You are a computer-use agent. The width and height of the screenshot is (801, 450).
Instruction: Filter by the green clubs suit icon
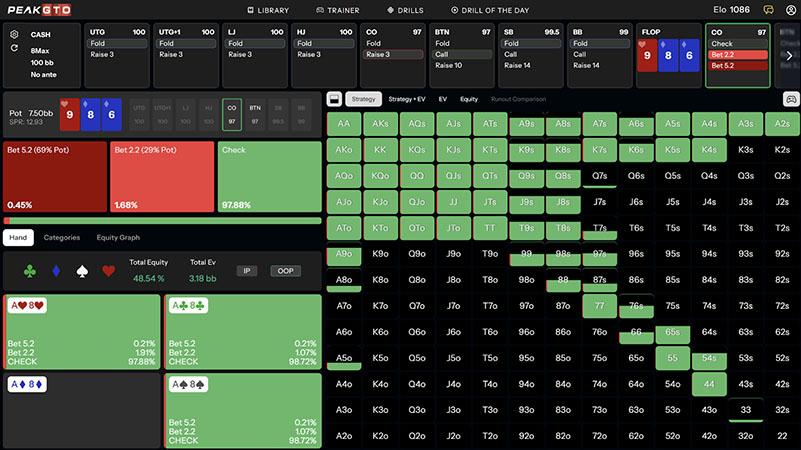click(x=30, y=271)
